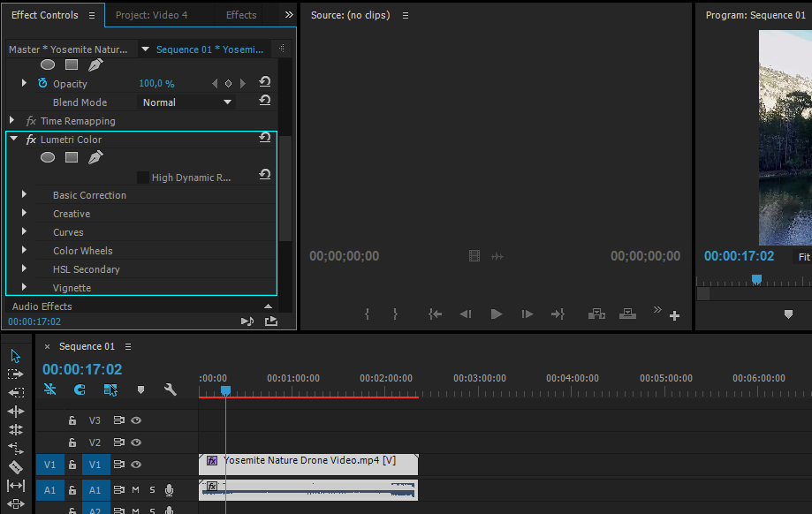Click the Program monitor playhead slider
Screen dimensions: 812x514
(x=756, y=279)
